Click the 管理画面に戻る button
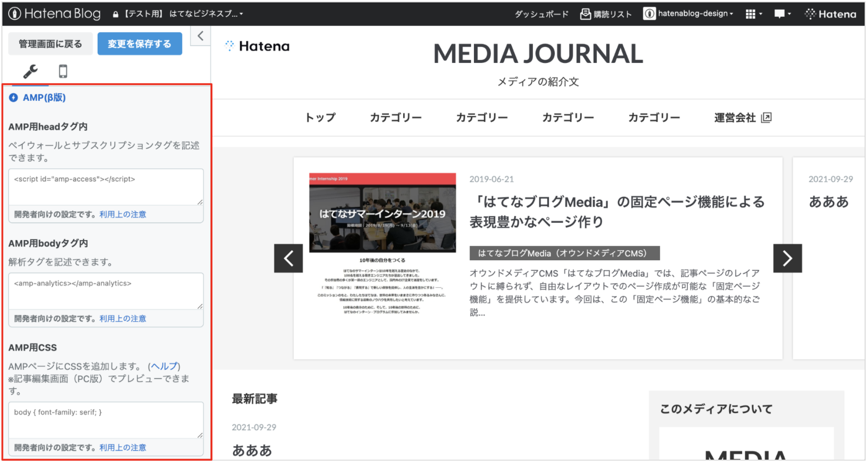The width and height of the screenshot is (868, 463). 50,44
